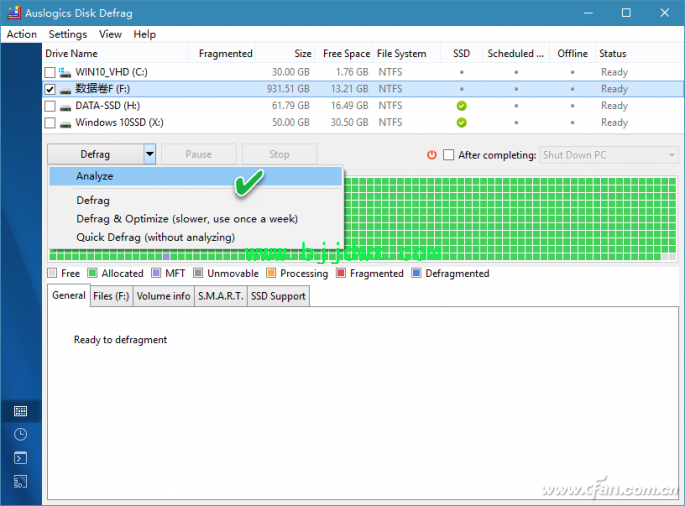Click the Ready to defragment status text
The width and height of the screenshot is (685, 506).
[121, 340]
